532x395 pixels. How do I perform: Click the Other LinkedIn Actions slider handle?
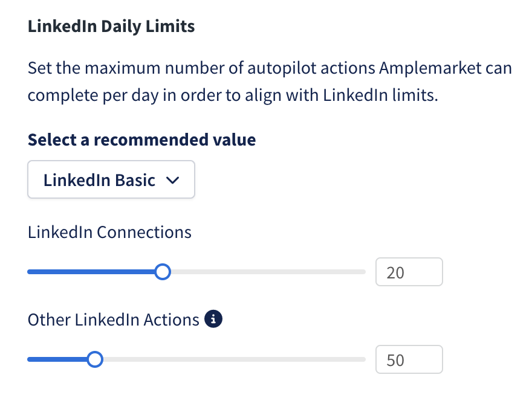(95, 359)
